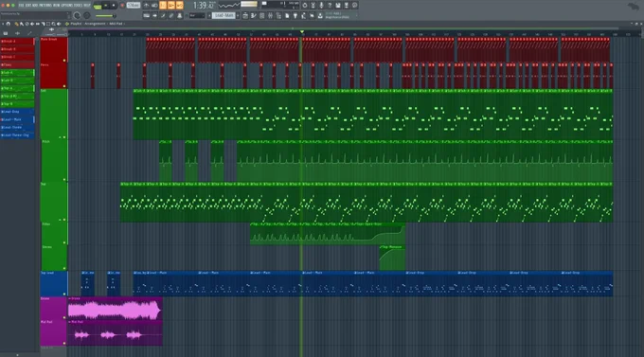
Task: Toggle pattern/song mode switch
Action: pyautogui.click(x=98, y=6)
